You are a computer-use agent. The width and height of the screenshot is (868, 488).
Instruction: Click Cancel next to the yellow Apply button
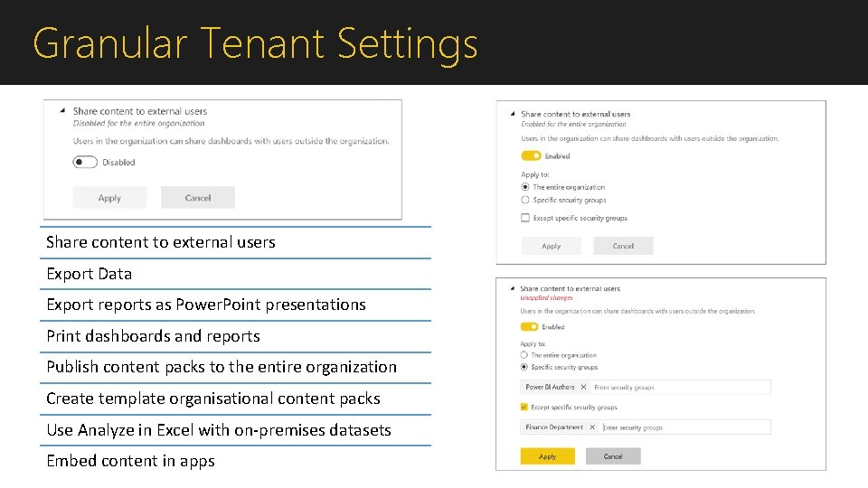[613, 456]
